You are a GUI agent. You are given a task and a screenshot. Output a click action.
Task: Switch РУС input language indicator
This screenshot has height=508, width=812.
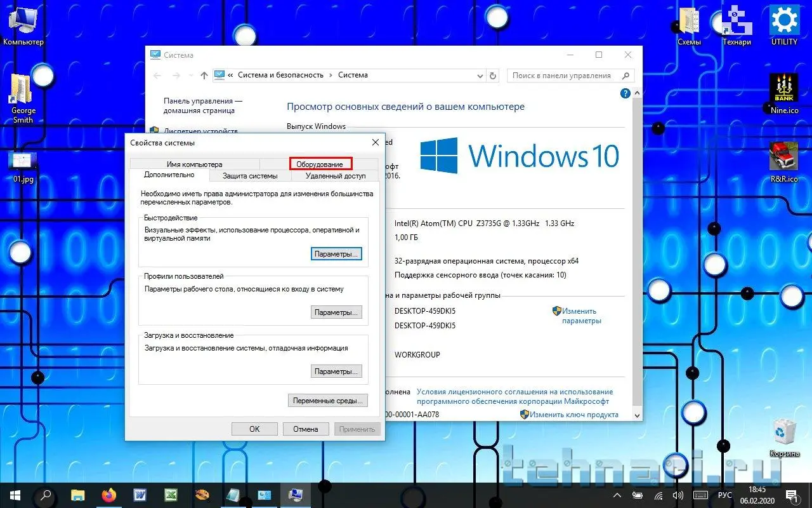tap(725, 495)
